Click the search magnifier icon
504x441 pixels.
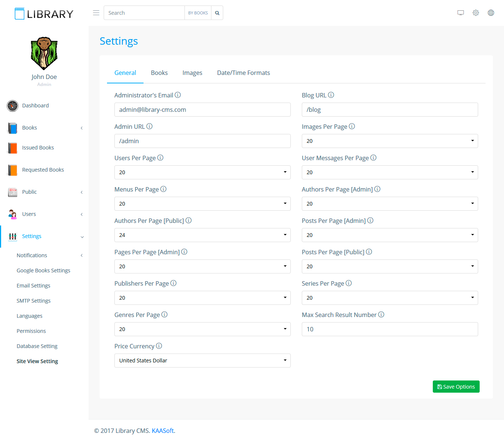(x=217, y=13)
